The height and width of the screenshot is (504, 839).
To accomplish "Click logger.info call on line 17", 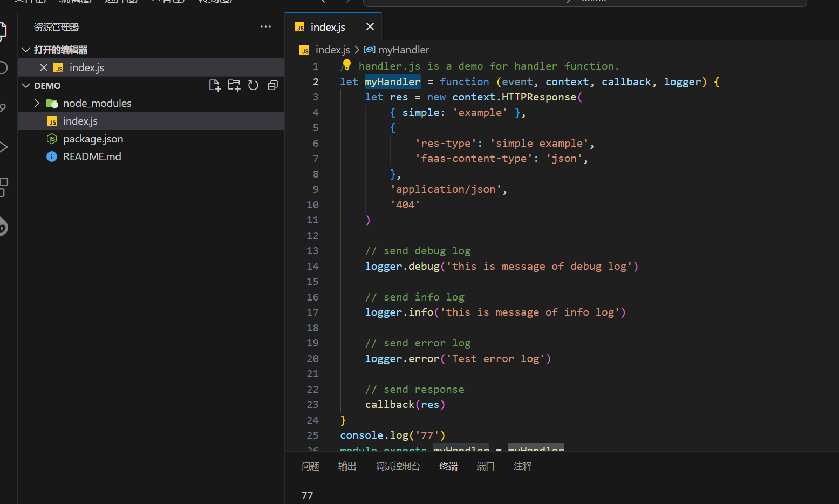I will 495,312.
